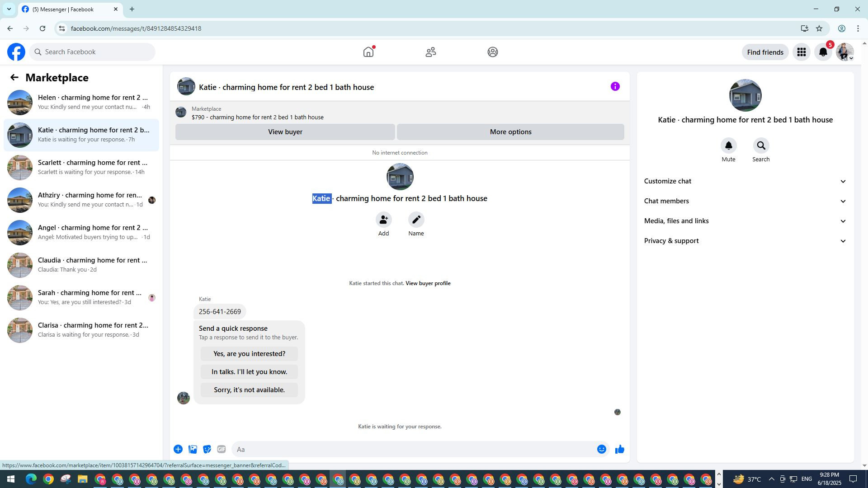This screenshot has width=868, height=488.
Task: Open Athziry's charming home conversation
Action: (x=81, y=200)
